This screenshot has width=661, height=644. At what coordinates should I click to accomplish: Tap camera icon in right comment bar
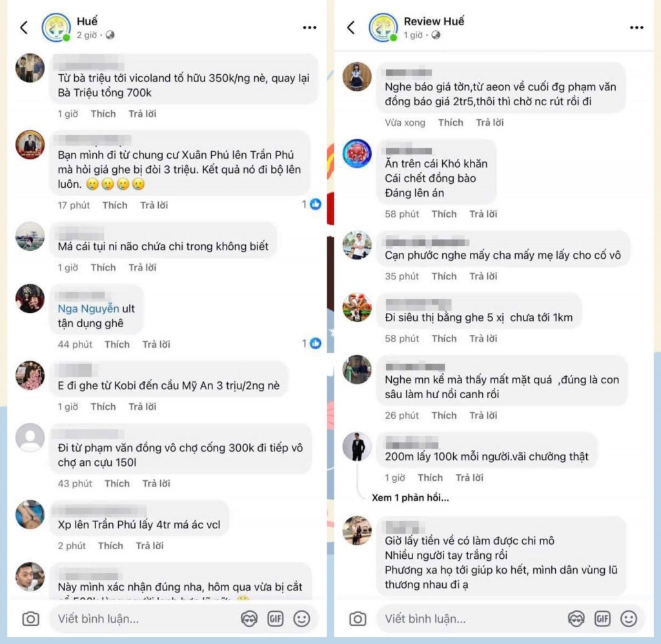[x=358, y=619]
